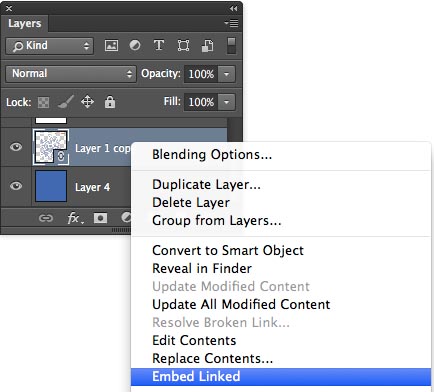Open Normal blend mode dropdown
Image resolution: width=434 pixels, height=392 pixels.
[71, 74]
